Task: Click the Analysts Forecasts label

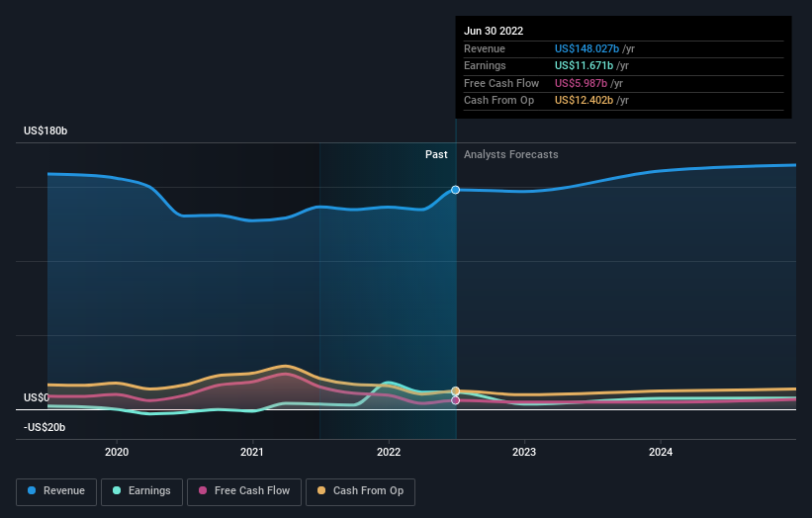Action: pos(511,155)
